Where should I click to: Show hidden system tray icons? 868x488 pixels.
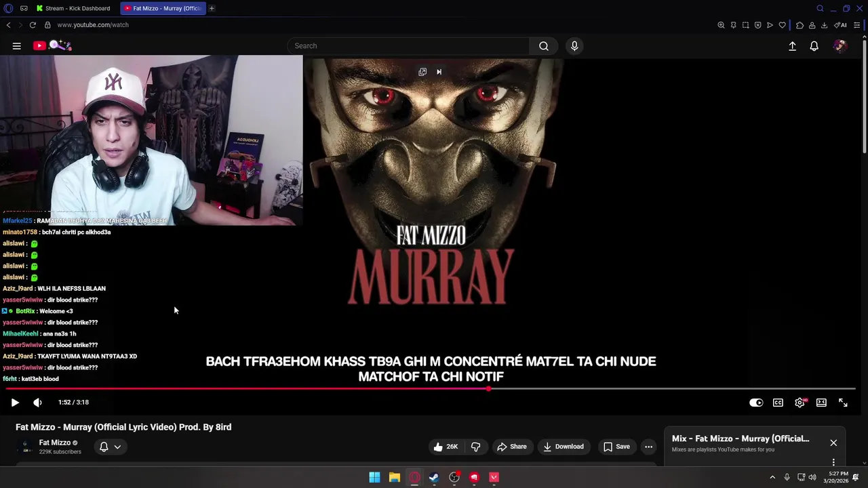(x=772, y=477)
